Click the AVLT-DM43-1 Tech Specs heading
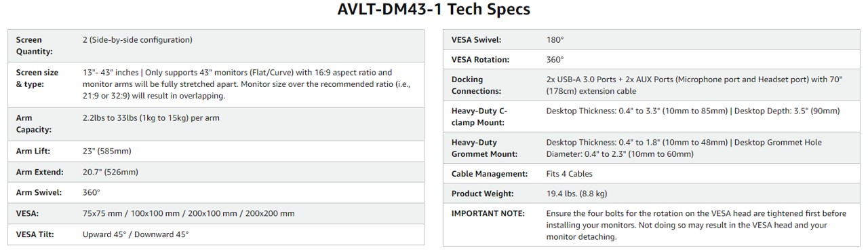The width and height of the screenshot is (868, 250). 434,10
